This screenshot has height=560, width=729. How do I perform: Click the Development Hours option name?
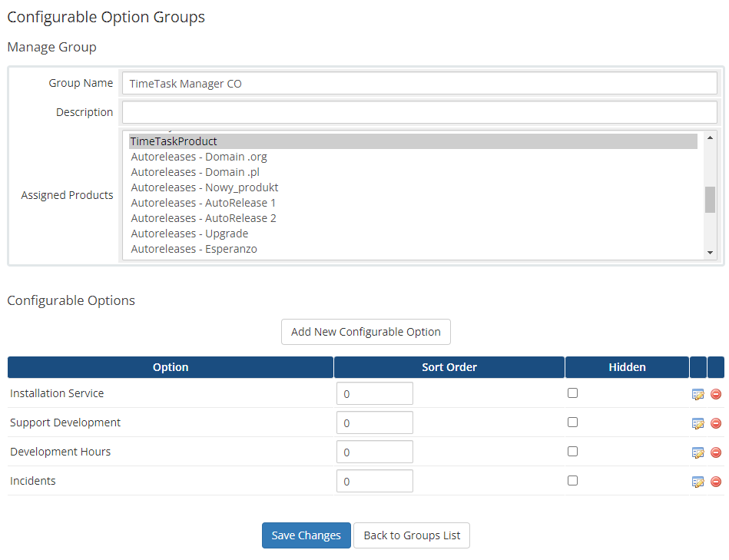tap(61, 452)
